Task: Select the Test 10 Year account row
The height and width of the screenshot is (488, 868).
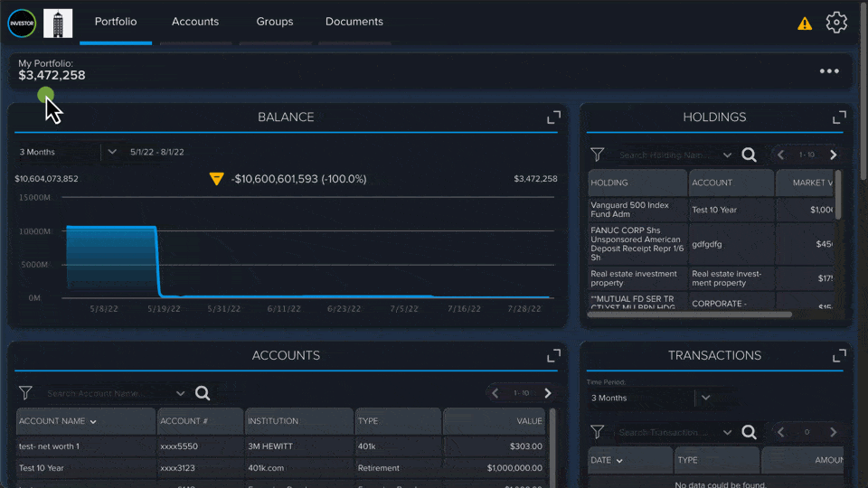Action: point(280,468)
